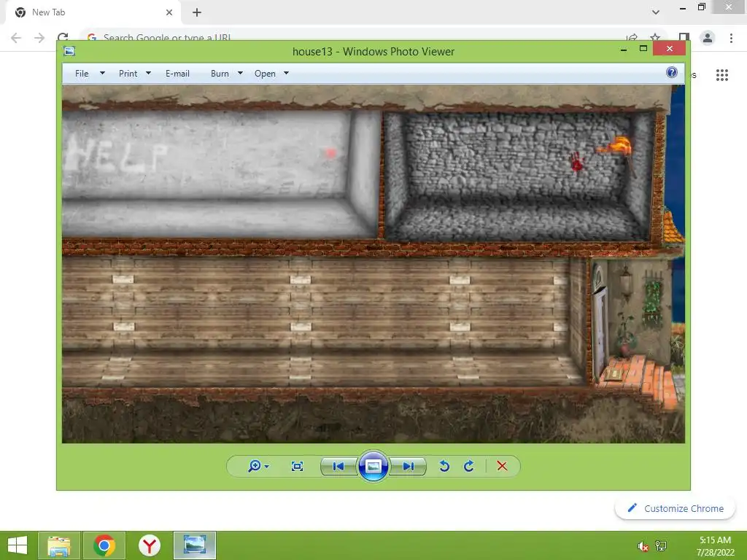Click the Customize Chrome button
The image size is (747, 560).
click(x=675, y=508)
